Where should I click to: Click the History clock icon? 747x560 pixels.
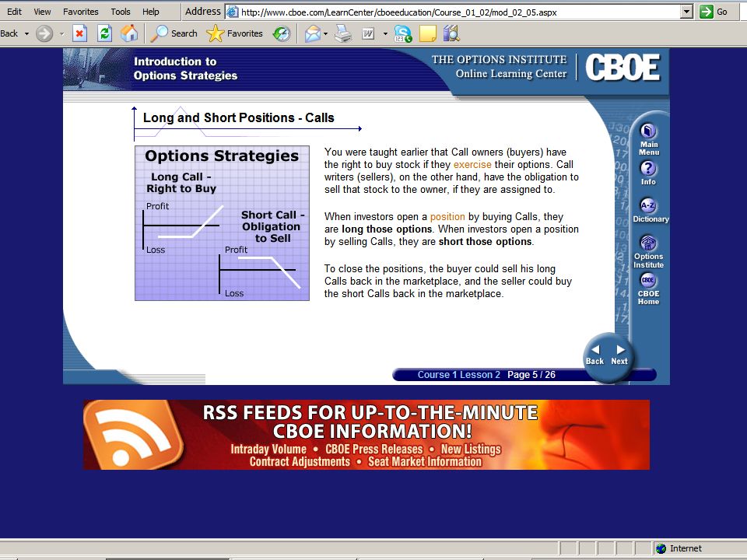click(282, 33)
